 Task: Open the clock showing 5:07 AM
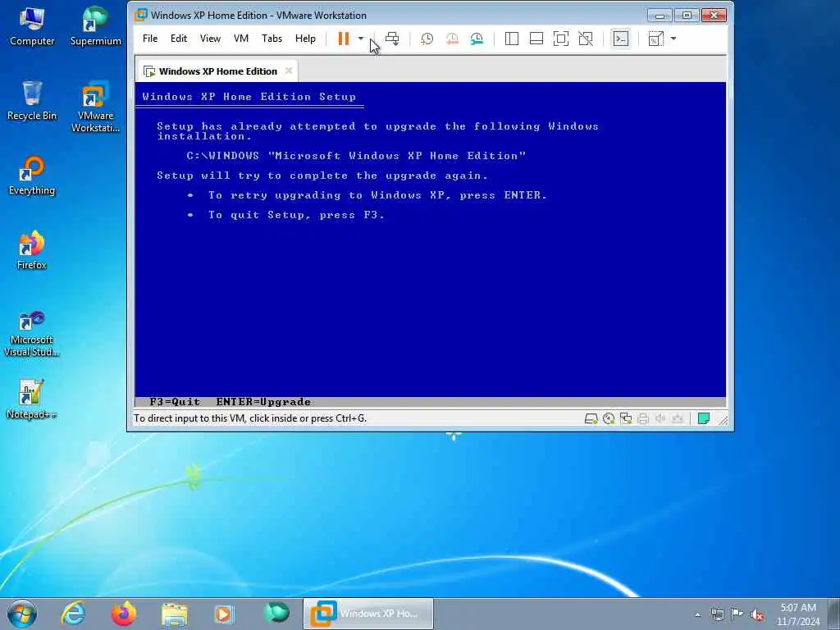tap(798, 614)
